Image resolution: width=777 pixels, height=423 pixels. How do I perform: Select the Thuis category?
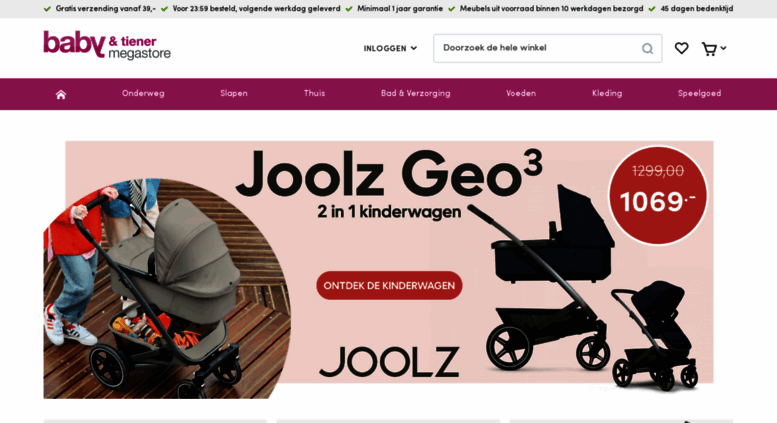(314, 93)
